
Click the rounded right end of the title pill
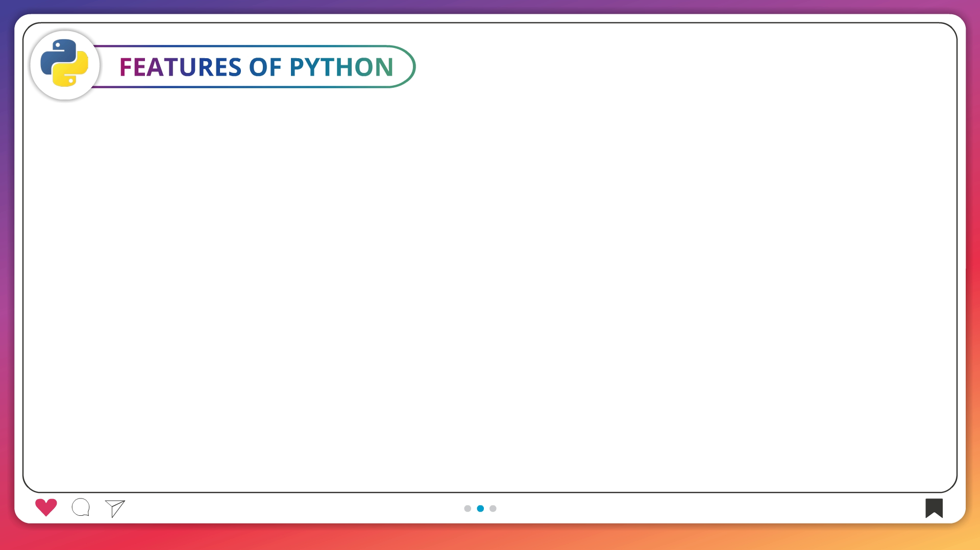tap(408, 67)
